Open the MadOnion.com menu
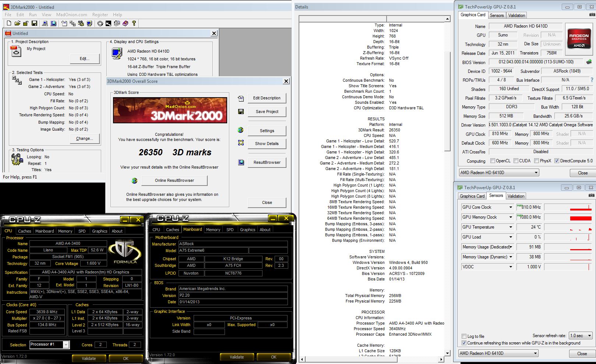 click(72, 15)
